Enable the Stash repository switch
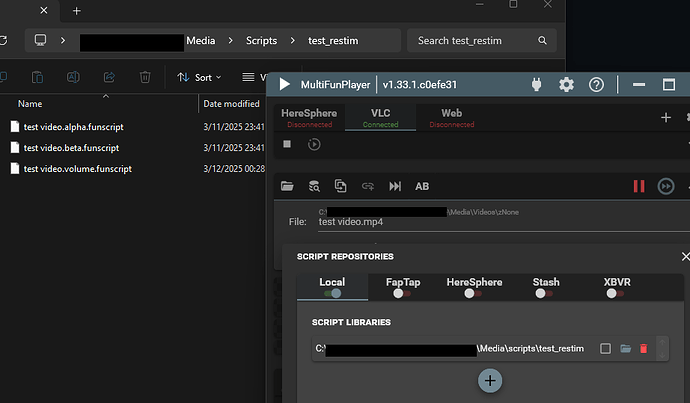The width and height of the screenshot is (690, 403). click(x=545, y=293)
